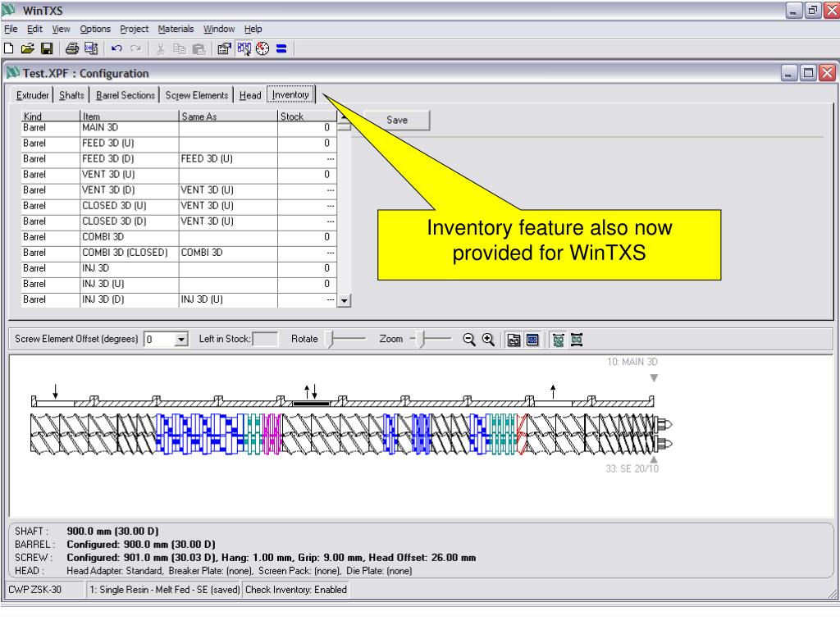Open the properties sheet toolbar icon

point(224,48)
